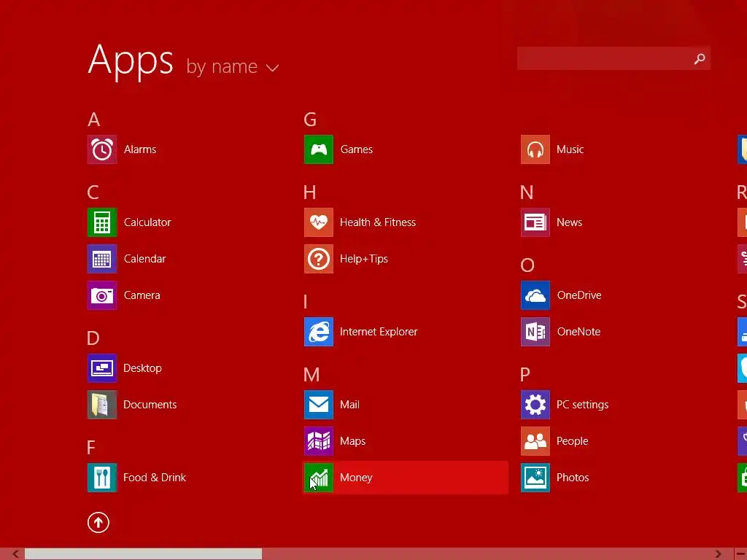Click the 'OneNote' app label
This screenshot has width=747, height=560.
tap(578, 332)
